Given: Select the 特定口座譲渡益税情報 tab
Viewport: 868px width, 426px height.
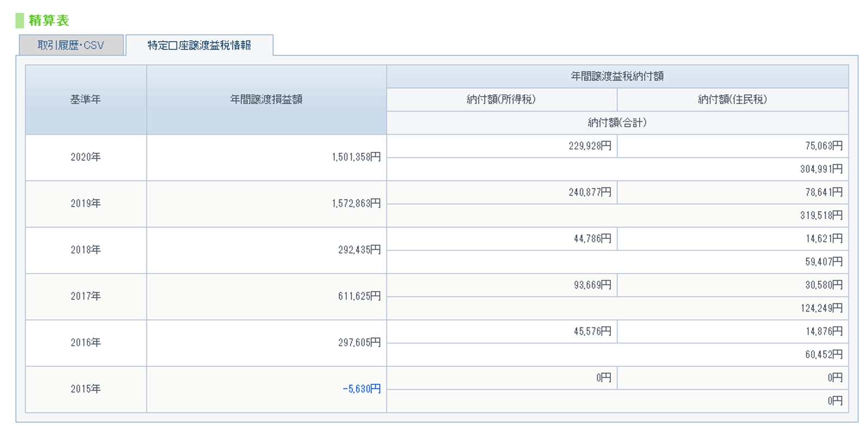Looking at the screenshot, I should tap(199, 45).
